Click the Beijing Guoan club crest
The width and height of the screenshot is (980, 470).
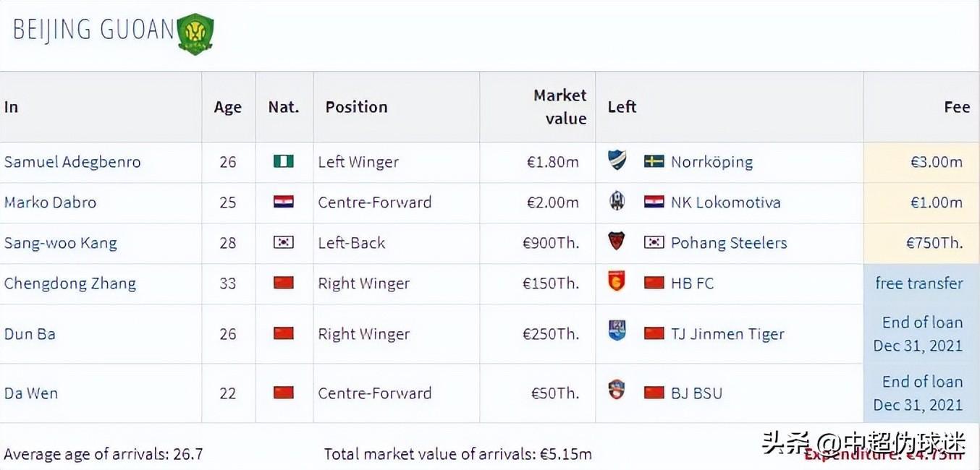[x=195, y=34]
